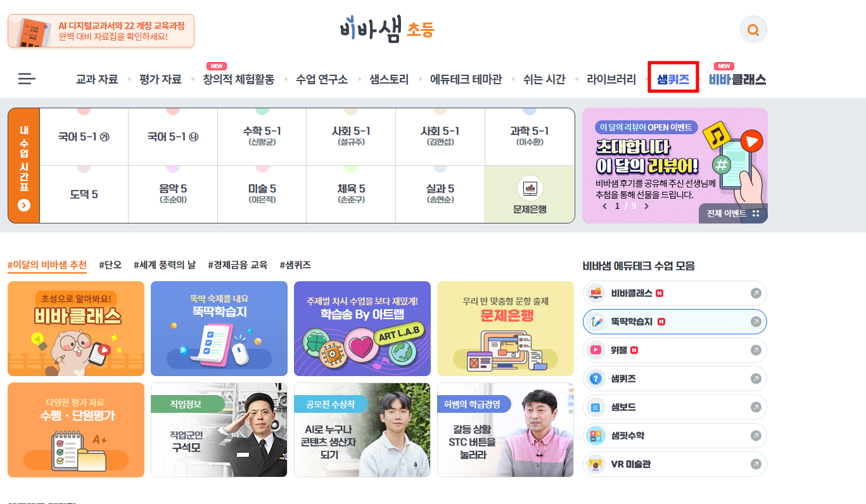Image resolution: width=866 pixels, height=504 pixels.
Task: Click the orange search magnifier icon
Action: (x=753, y=30)
